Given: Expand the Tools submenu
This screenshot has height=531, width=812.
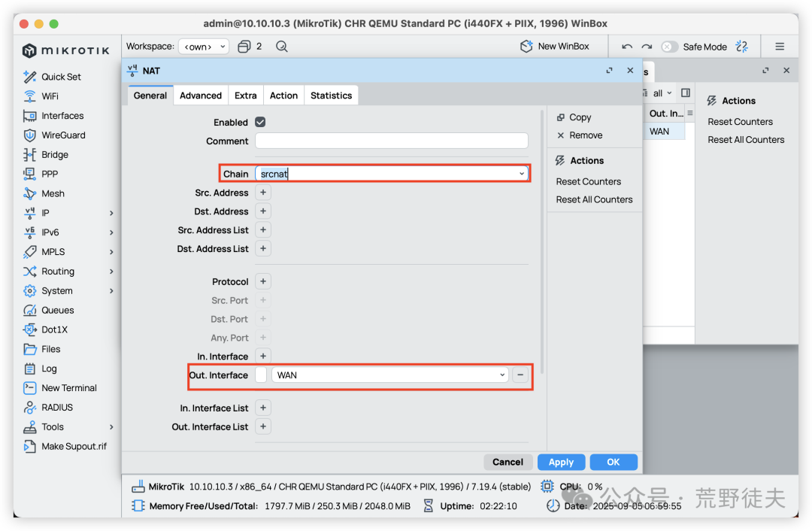Looking at the screenshot, I should coord(111,427).
